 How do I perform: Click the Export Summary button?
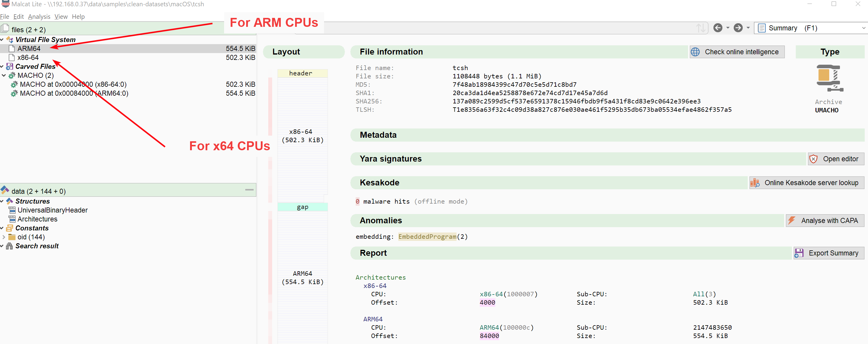click(829, 253)
